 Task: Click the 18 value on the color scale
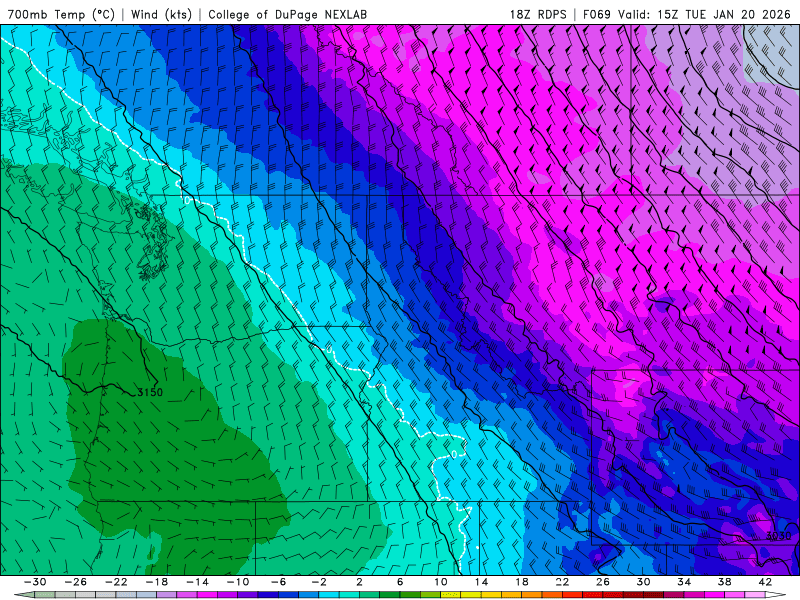(522, 582)
